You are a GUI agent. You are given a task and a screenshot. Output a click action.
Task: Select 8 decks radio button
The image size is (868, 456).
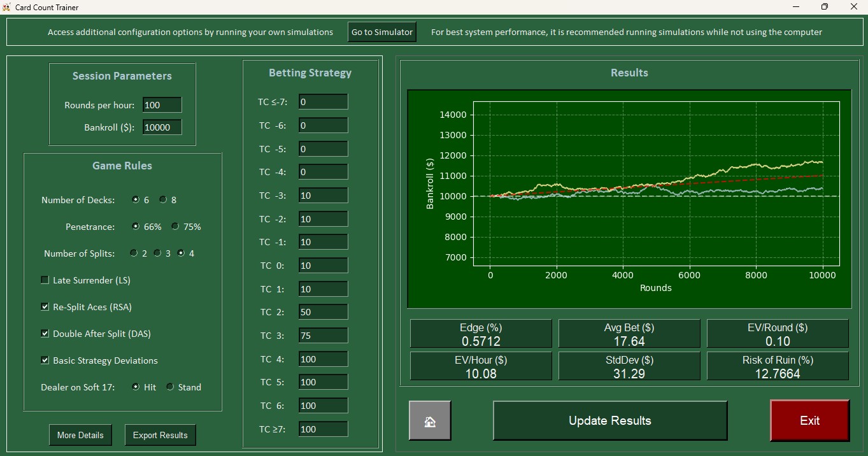click(x=163, y=200)
